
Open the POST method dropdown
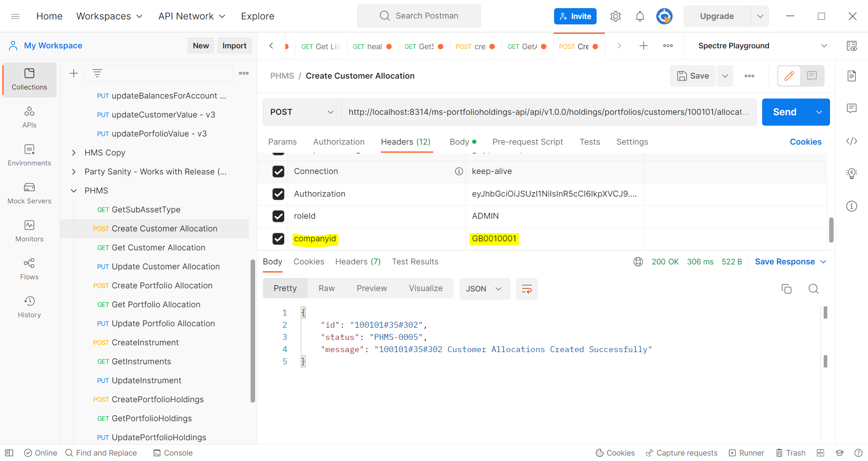tap(302, 112)
